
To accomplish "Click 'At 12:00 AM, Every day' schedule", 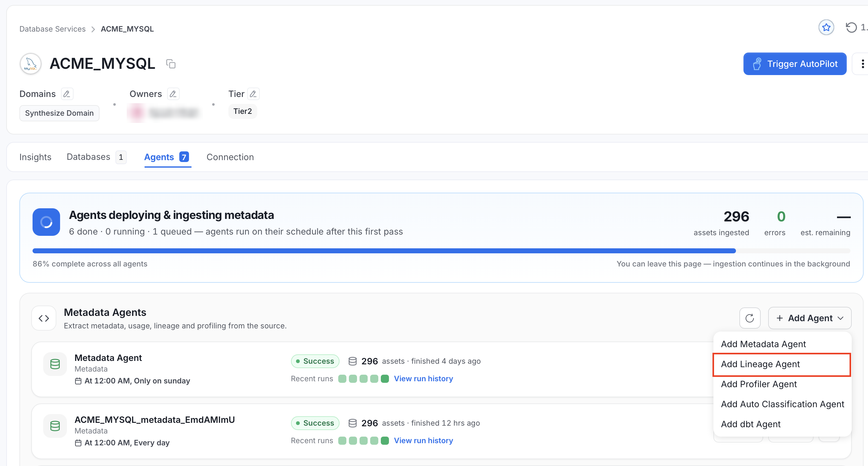I will pos(122,443).
